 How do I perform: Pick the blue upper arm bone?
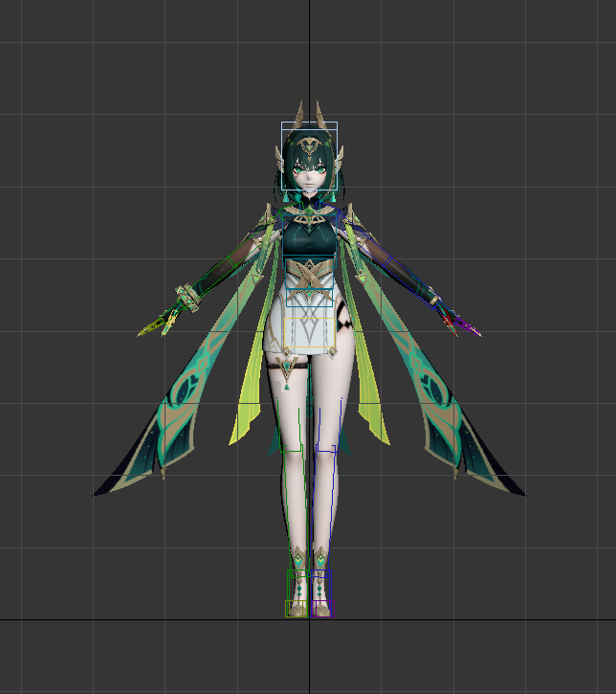pos(363,239)
